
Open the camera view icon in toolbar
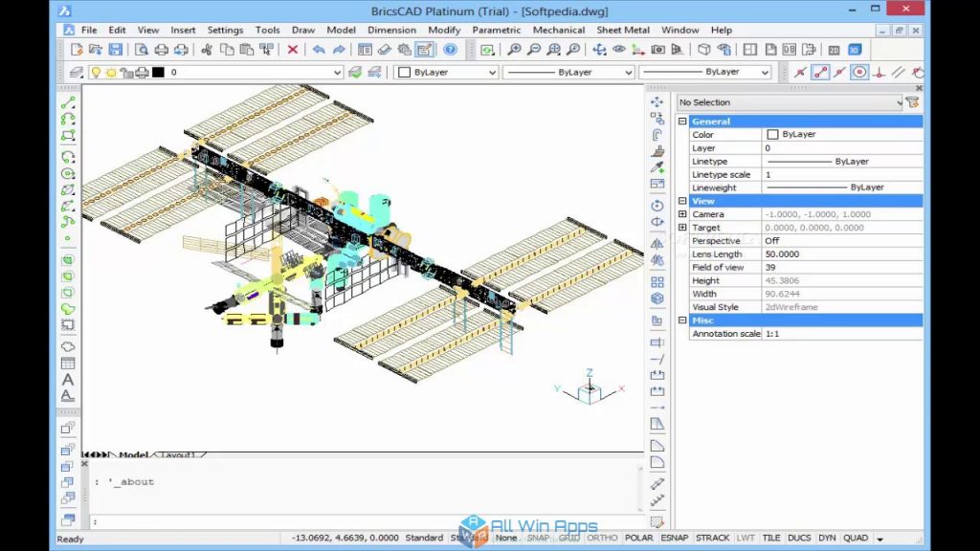[x=658, y=50]
